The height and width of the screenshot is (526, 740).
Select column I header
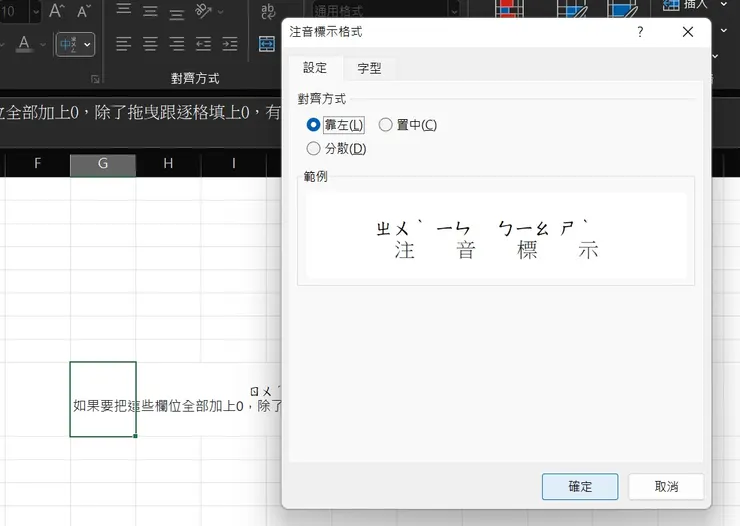[x=234, y=164]
